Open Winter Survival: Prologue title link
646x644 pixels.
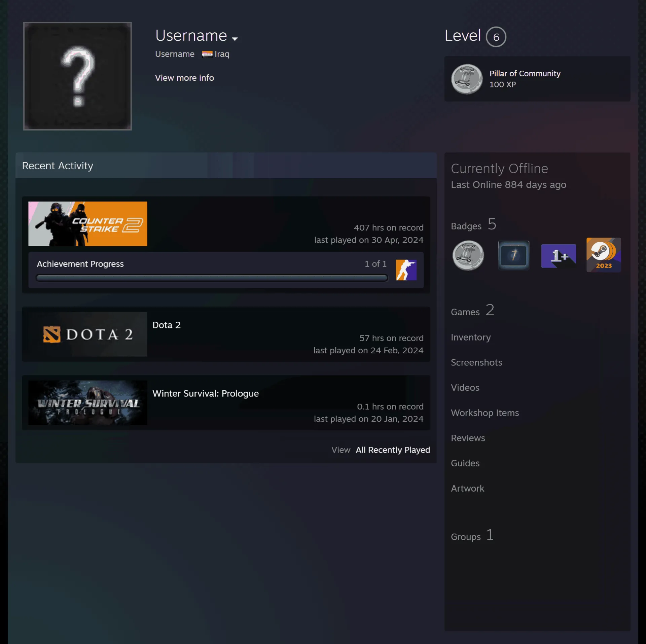(206, 393)
